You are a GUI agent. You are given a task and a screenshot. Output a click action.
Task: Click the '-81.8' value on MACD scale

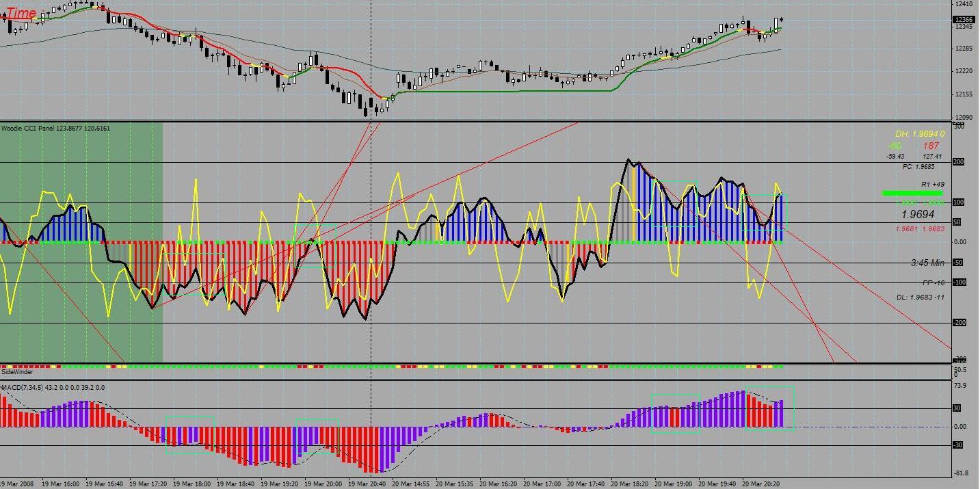tap(960, 473)
